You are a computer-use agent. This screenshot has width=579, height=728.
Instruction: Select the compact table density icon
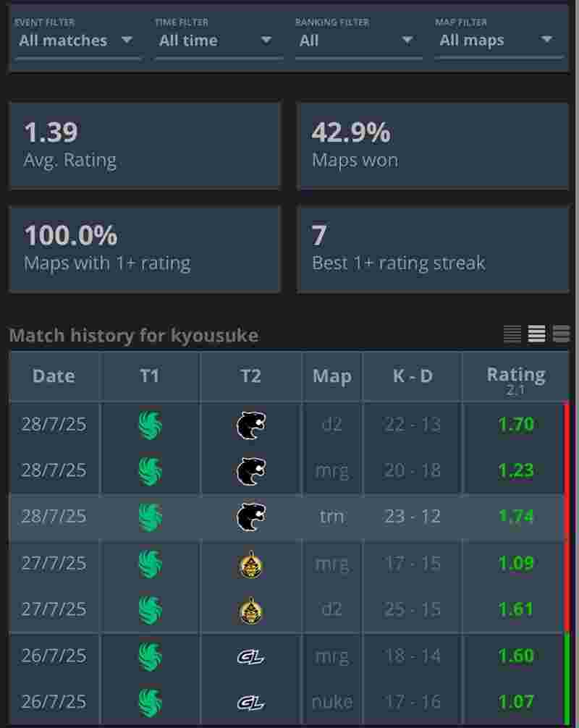[x=512, y=334]
